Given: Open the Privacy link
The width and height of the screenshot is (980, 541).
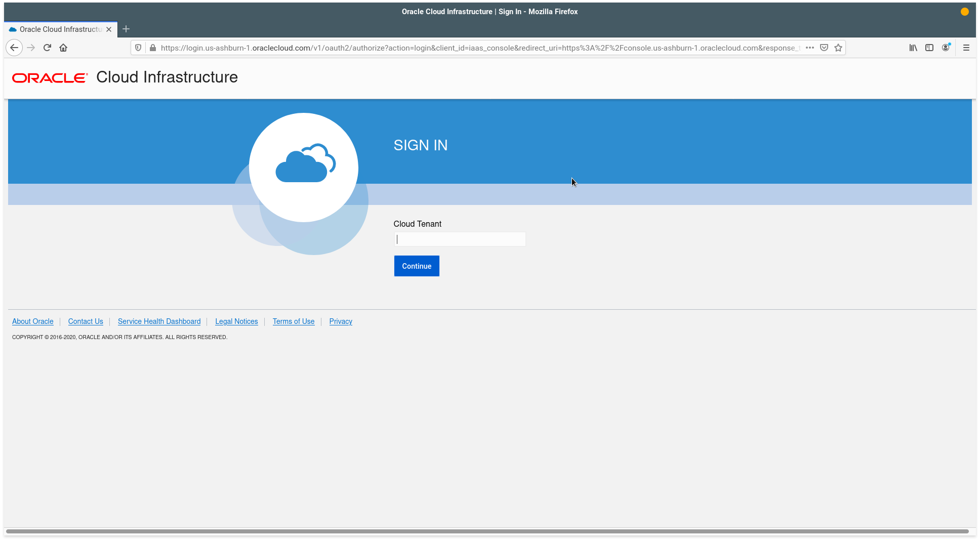Looking at the screenshot, I should tap(341, 321).
